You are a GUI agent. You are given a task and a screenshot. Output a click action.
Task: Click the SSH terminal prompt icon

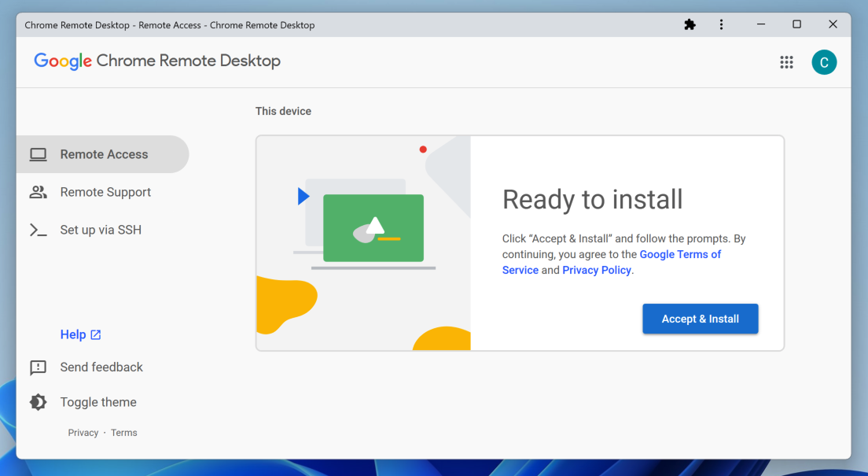pos(38,230)
